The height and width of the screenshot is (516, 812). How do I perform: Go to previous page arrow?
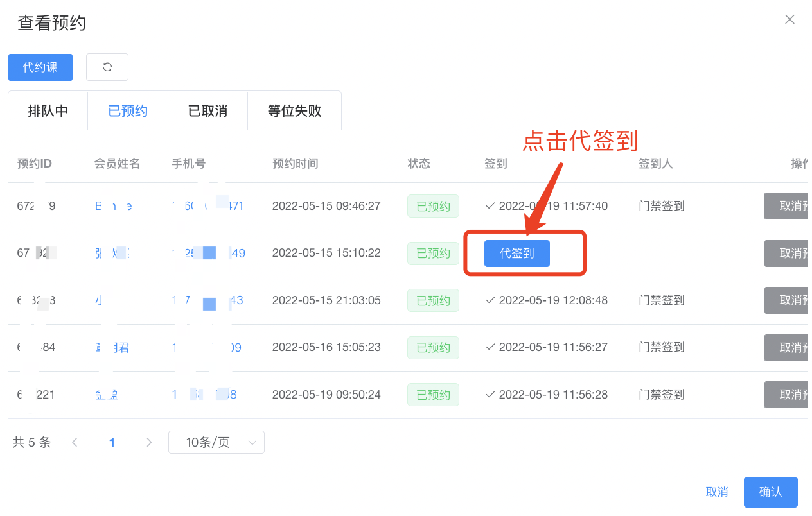coord(75,442)
